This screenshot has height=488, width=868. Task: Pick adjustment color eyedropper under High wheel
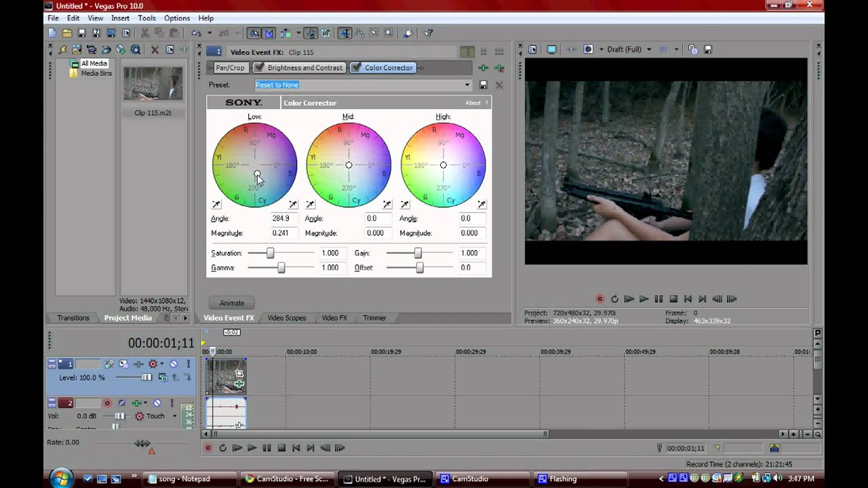click(x=481, y=204)
